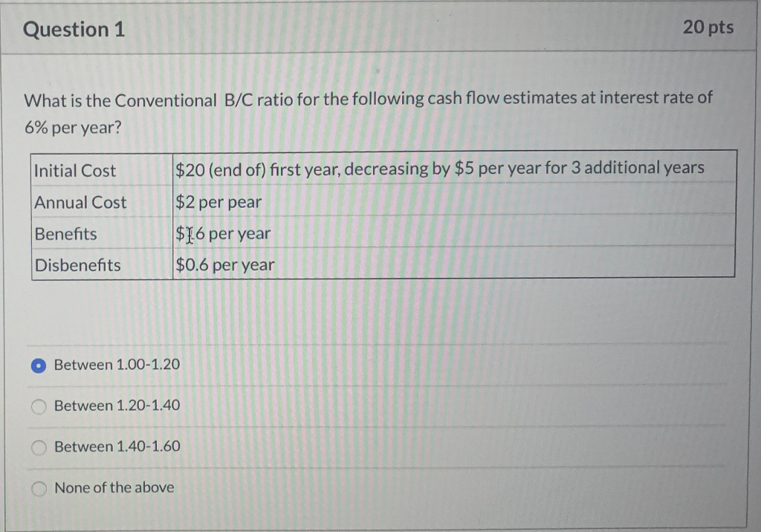The height and width of the screenshot is (532, 761).
Task: Select the "Between 1.20-1.40" answer option
Action: pyautogui.click(x=38, y=406)
